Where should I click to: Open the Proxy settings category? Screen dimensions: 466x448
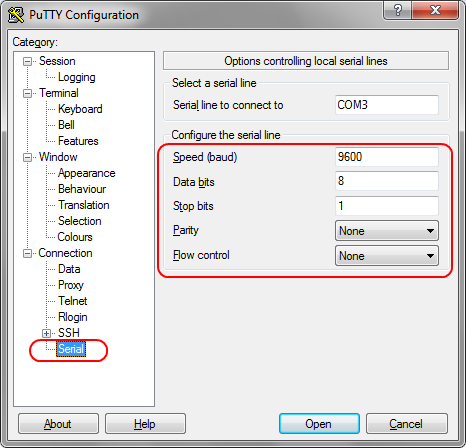(71, 285)
